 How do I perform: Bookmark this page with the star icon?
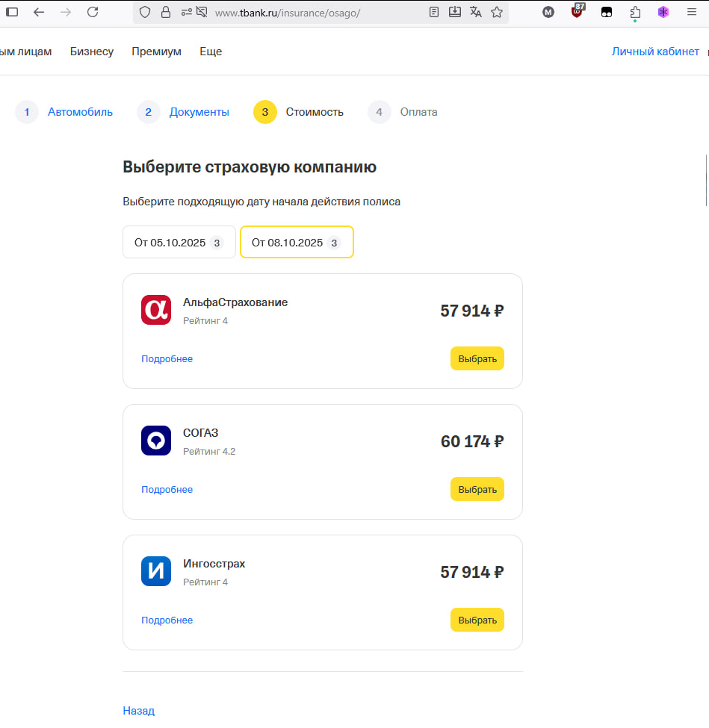497,12
